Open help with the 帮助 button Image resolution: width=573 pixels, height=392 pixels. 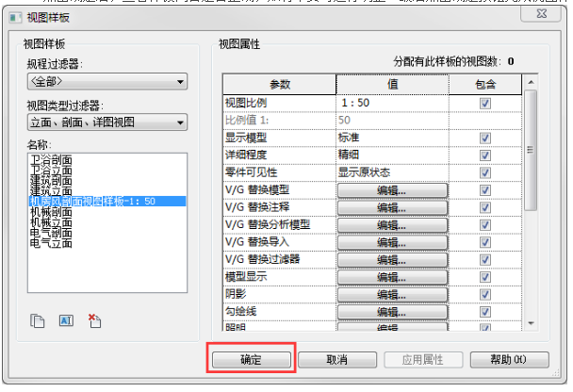coord(507,361)
